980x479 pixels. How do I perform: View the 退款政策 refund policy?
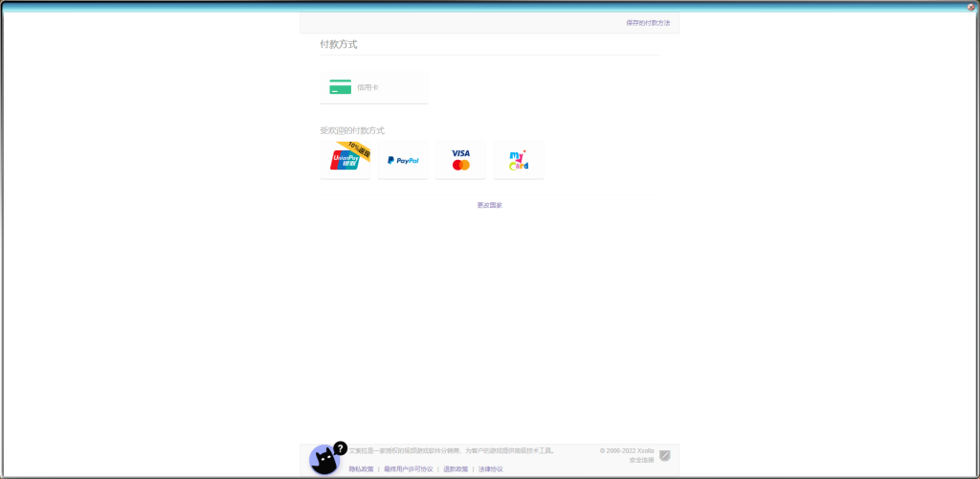coord(456,469)
